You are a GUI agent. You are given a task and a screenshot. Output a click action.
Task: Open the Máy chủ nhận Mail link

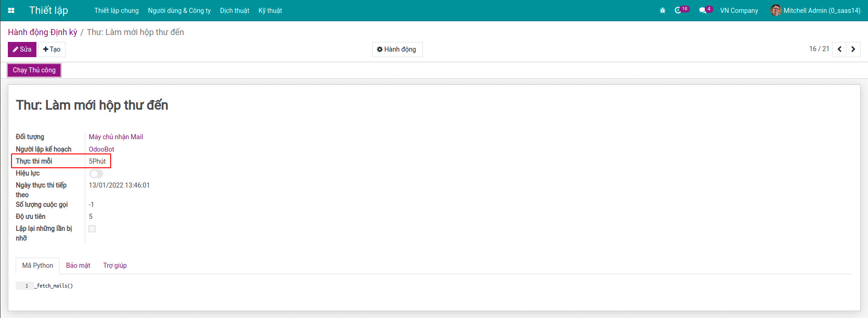(116, 137)
